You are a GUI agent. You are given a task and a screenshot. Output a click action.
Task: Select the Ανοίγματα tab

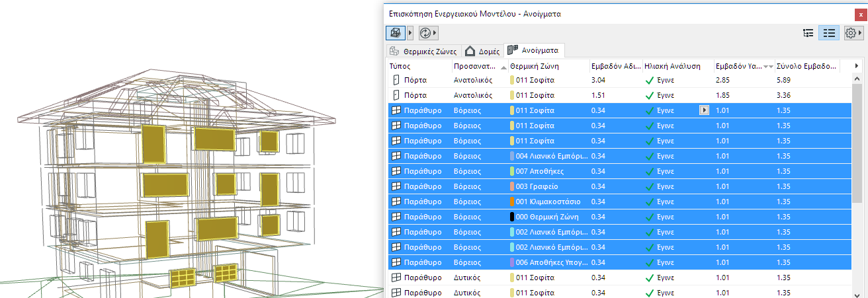point(534,50)
